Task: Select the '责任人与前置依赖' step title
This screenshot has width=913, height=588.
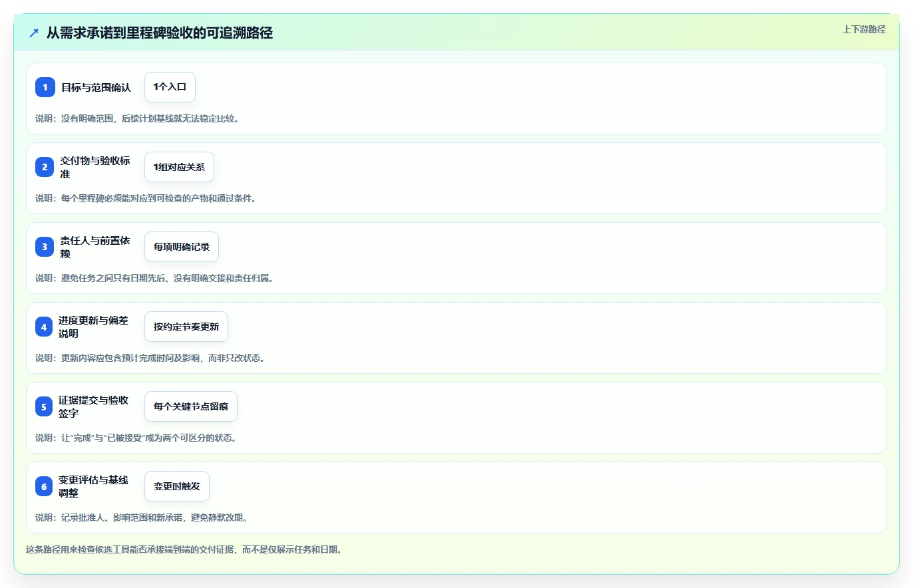Action: 95,247
